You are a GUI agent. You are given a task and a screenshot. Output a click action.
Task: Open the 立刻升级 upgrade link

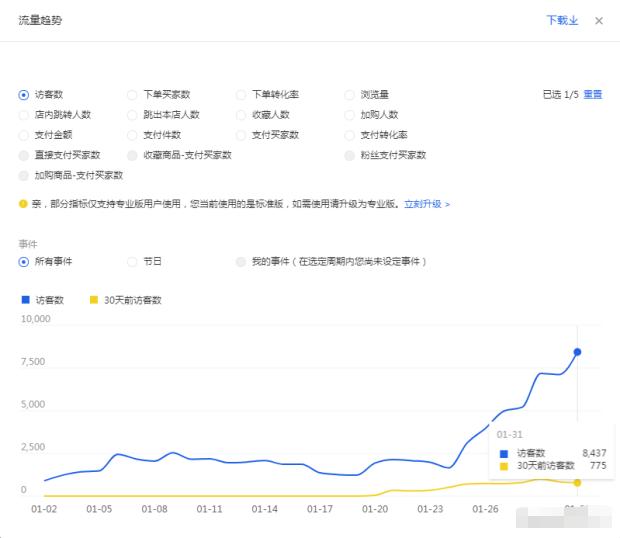[427, 204]
